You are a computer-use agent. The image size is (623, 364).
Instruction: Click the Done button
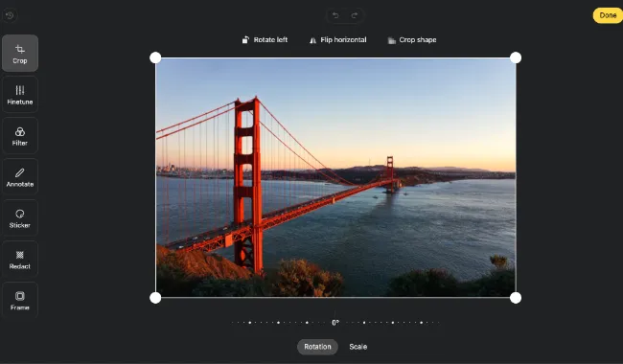coord(608,15)
